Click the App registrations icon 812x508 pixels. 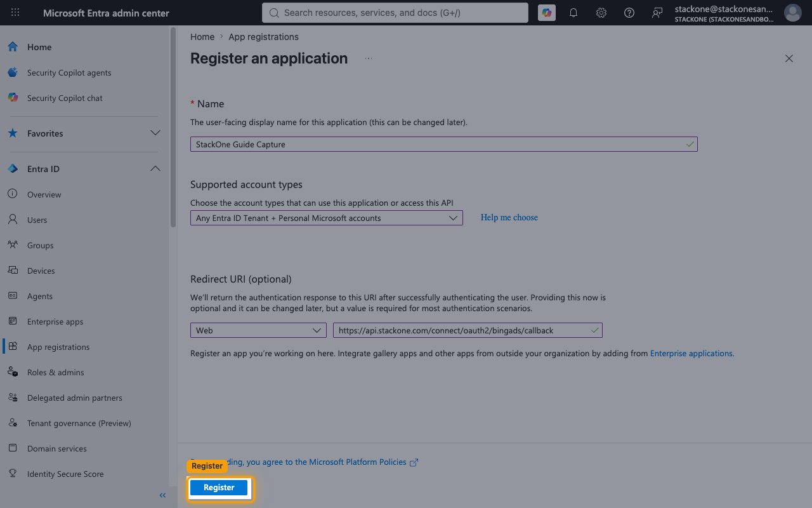coord(13,347)
